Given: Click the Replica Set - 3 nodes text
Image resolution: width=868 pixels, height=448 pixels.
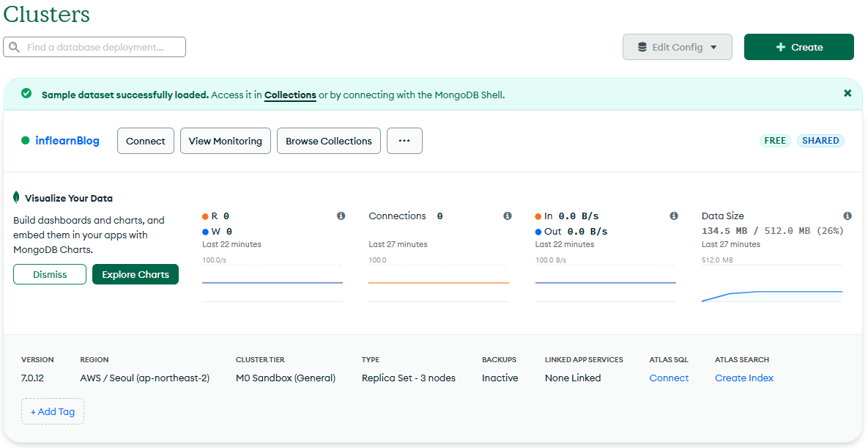Looking at the screenshot, I should 409,378.
